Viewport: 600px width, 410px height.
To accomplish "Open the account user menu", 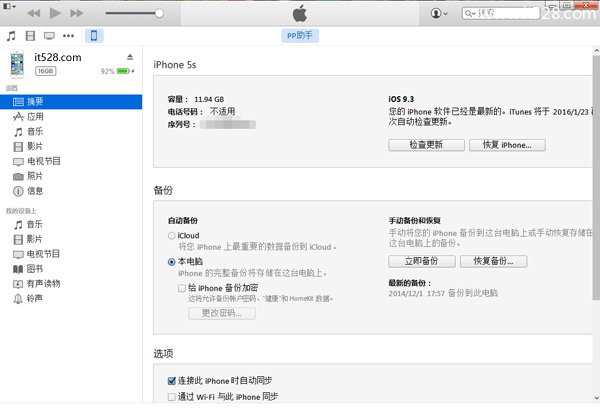I will click(x=439, y=13).
